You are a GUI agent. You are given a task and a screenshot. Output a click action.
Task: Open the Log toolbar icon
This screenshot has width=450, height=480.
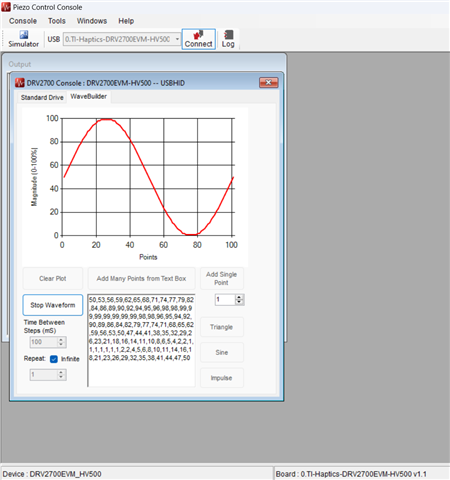click(228, 39)
